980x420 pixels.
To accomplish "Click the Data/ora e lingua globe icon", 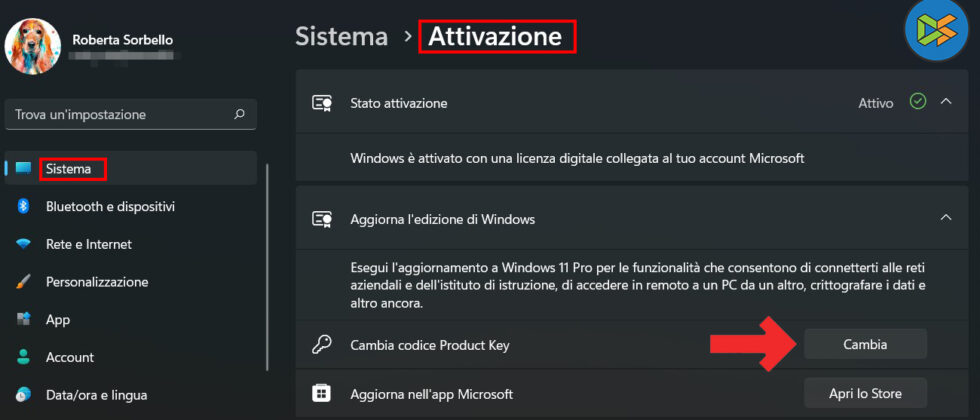I will 23,395.
